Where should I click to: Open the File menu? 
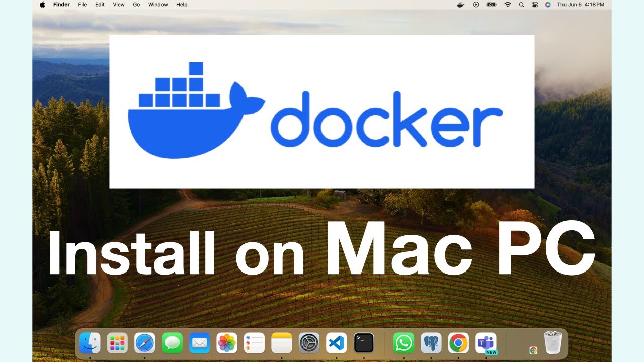pyautogui.click(x=83, y=5)
